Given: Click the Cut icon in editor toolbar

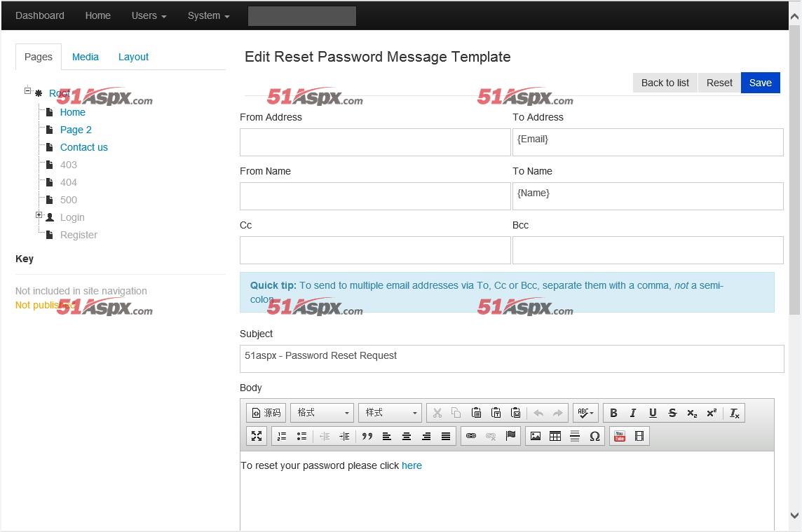Looking at the screenshot, I should coord(437,413).
